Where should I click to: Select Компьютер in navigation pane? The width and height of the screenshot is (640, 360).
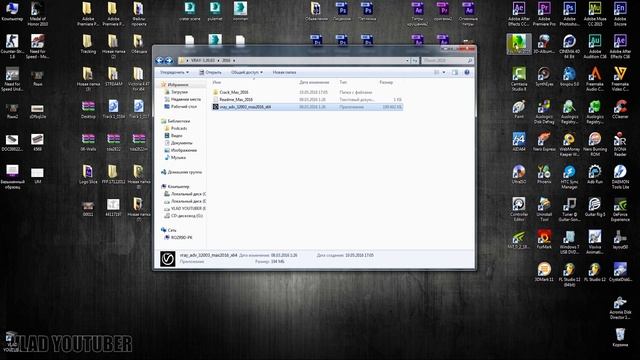178,187
